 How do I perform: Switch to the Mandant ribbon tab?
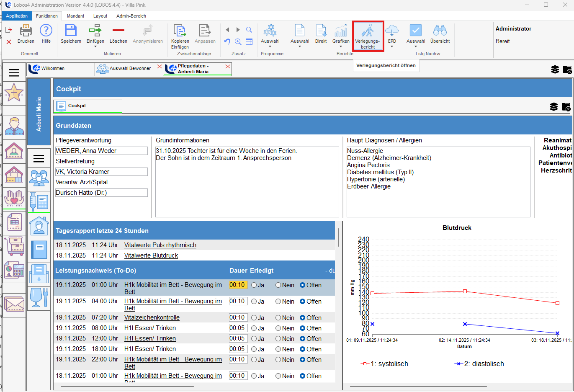75,16
